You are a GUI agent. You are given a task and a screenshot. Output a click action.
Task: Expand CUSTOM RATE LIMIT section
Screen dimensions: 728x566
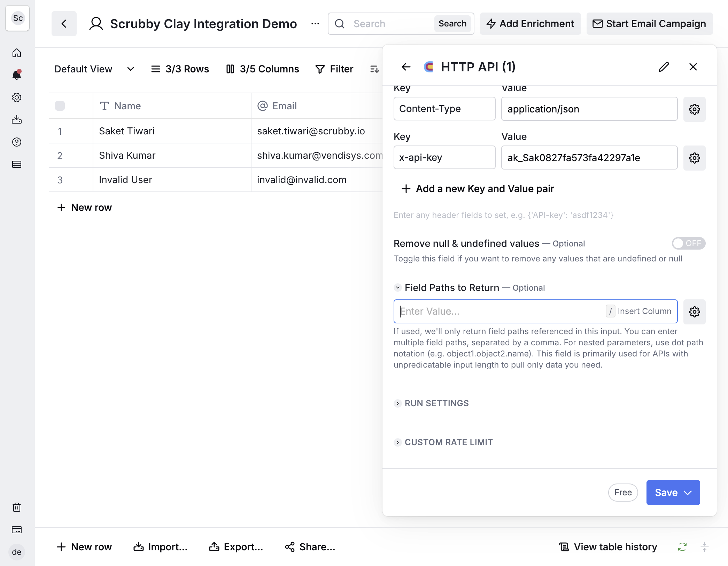443,442
